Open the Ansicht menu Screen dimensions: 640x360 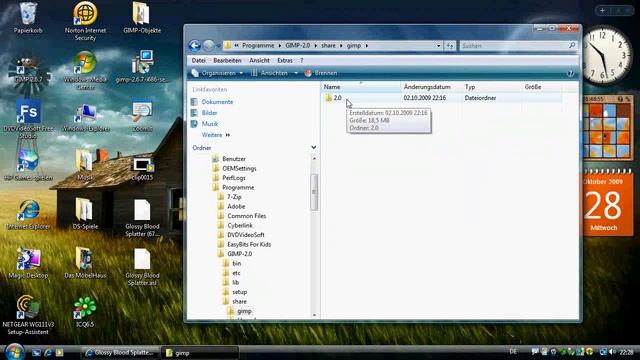259,60
